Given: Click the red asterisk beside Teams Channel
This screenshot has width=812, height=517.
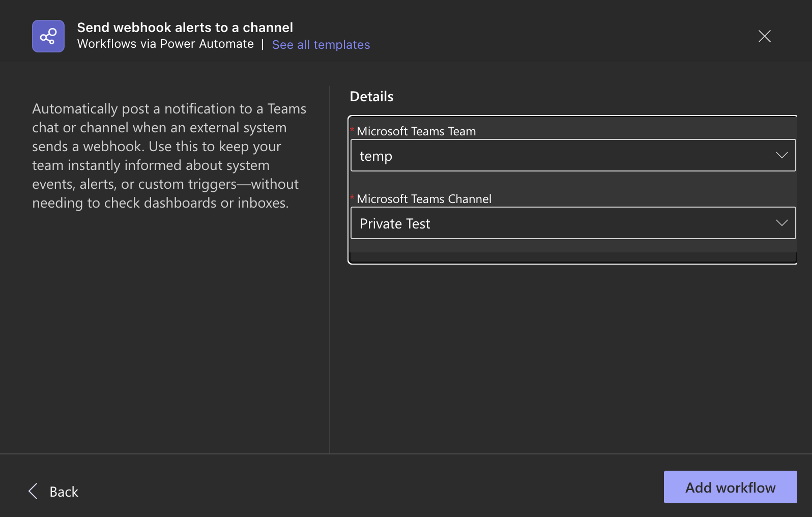Looking at the screenshot, I should coord(352,197).
